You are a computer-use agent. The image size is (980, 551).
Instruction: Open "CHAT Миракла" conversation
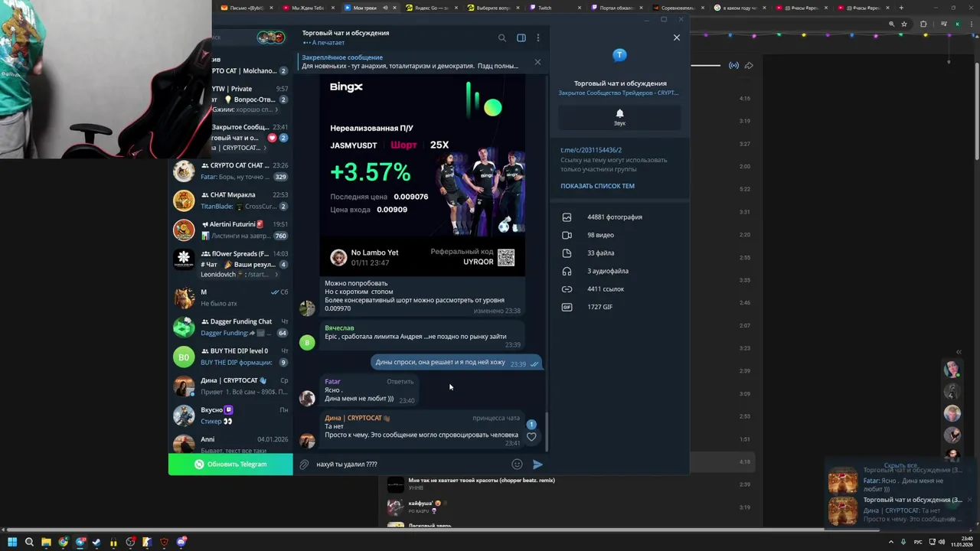[230, 201]
